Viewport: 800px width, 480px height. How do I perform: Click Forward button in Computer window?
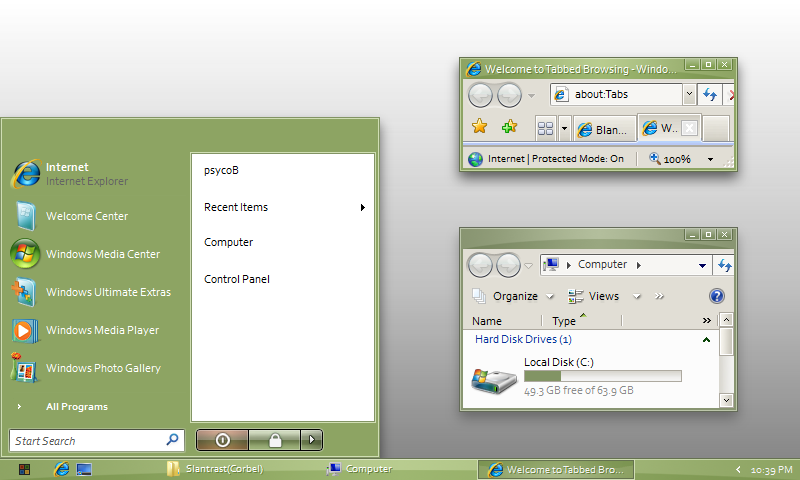508,265
